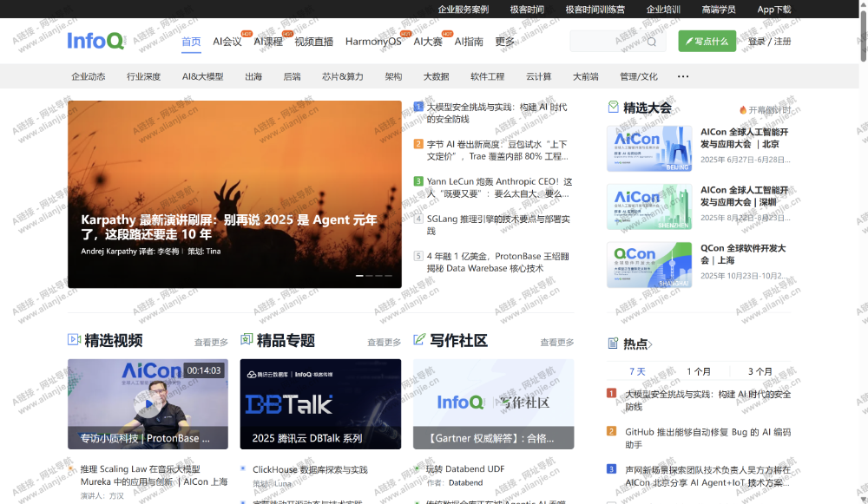Open 企业服务案例 in top bar
The image size is (868, 504).
[464, 10]
